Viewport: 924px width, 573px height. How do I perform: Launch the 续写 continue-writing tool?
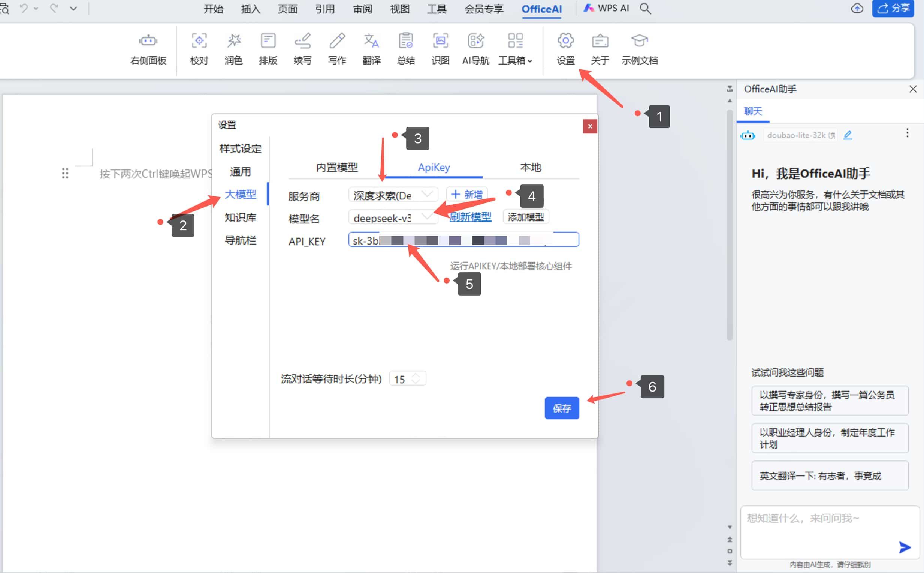tap(302, 49)
